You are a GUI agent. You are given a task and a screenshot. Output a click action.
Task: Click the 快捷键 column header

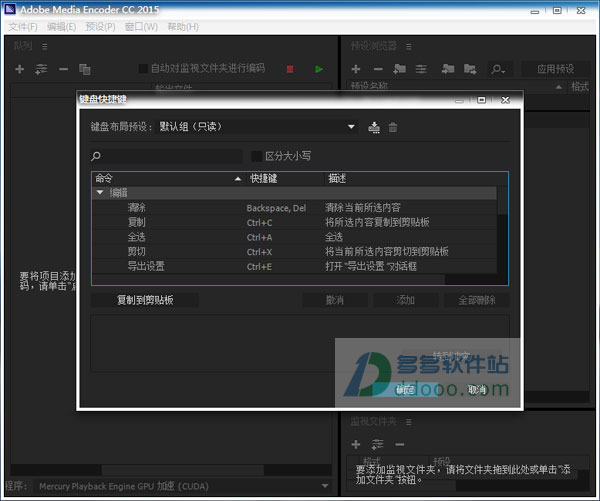[x=263, y=178]
